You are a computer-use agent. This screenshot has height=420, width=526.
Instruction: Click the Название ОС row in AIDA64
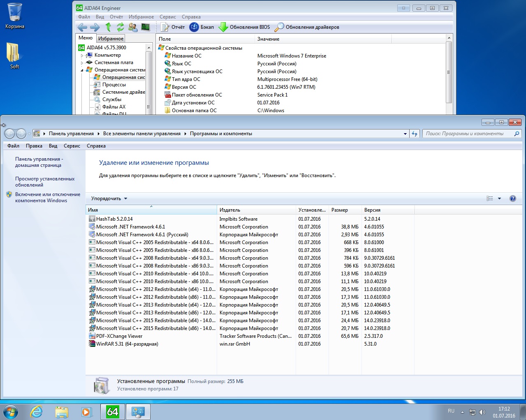(x=301, y=56)
